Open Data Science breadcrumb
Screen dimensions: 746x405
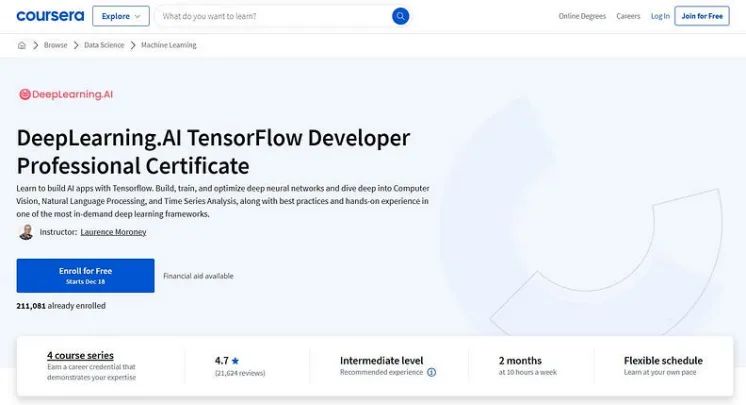pyautogui.click(x=104, y=45)
